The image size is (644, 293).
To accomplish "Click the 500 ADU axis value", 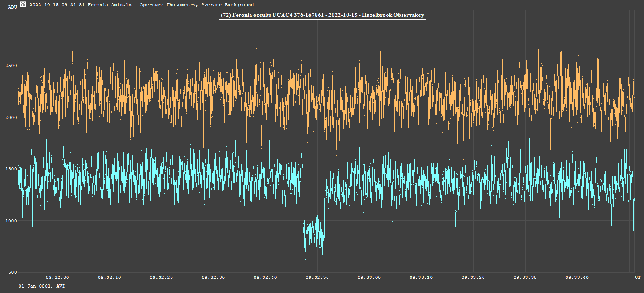I will coord(13,272).
